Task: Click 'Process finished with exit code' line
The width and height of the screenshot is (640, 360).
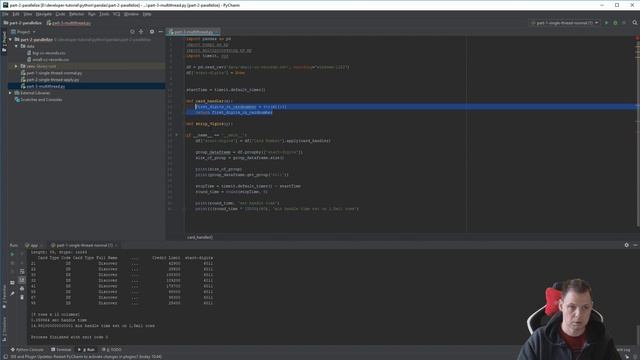Action: (69, 337)
